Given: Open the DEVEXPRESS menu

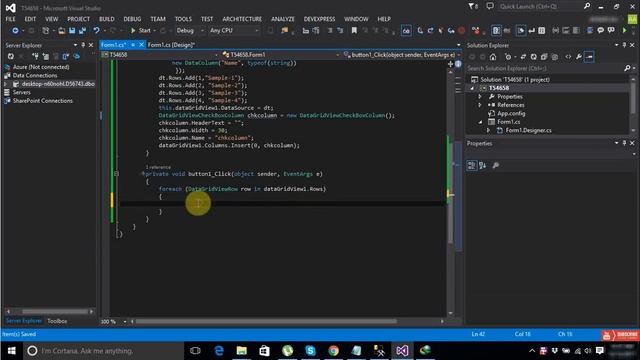Looking at the screenshot, I should click(x=319, y=19).
